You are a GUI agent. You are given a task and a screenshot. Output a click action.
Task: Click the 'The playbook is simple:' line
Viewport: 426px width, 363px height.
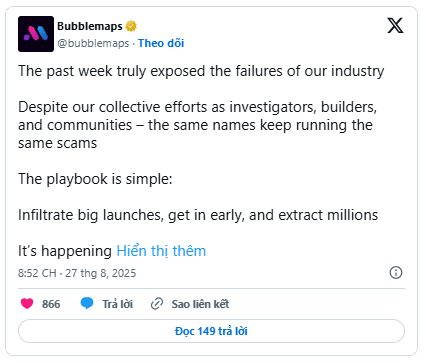pyautogui.click(x=95, y=179)
